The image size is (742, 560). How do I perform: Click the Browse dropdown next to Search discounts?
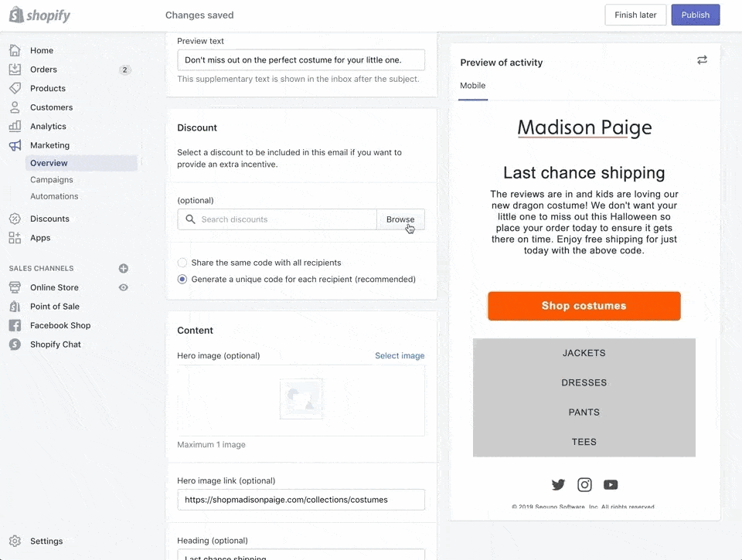coord(401,219)
